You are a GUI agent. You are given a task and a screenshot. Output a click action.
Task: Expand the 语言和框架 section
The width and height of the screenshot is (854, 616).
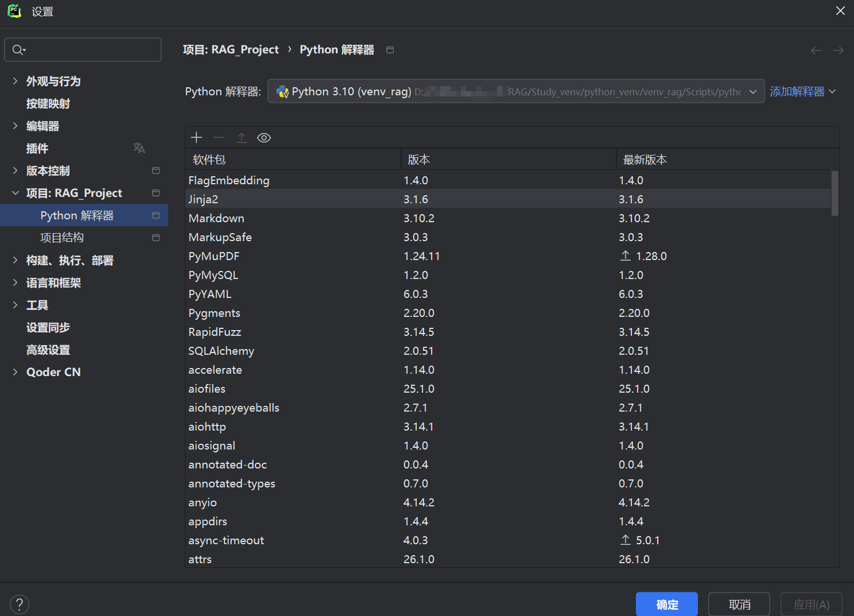(15, 282)
